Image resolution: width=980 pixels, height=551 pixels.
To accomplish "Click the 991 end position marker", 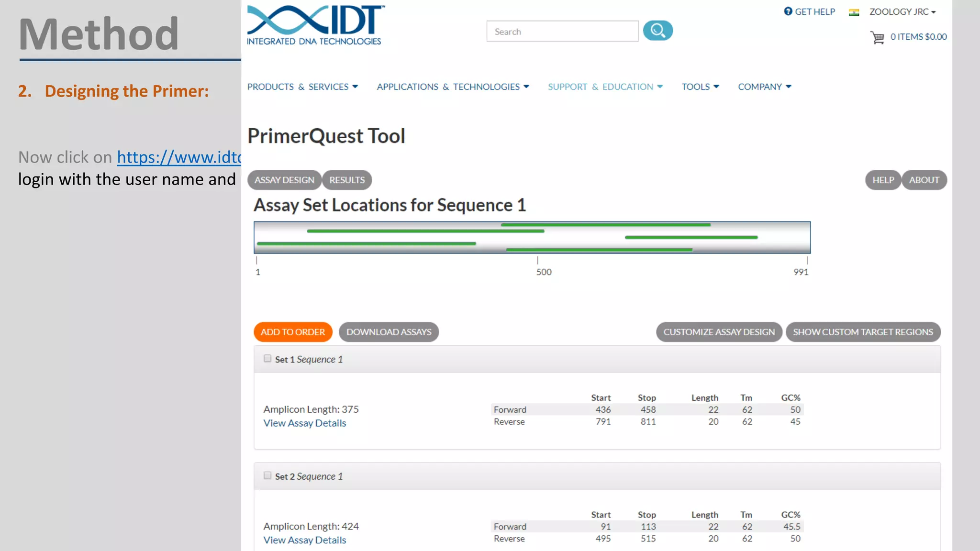I will [x=801, y=272].
